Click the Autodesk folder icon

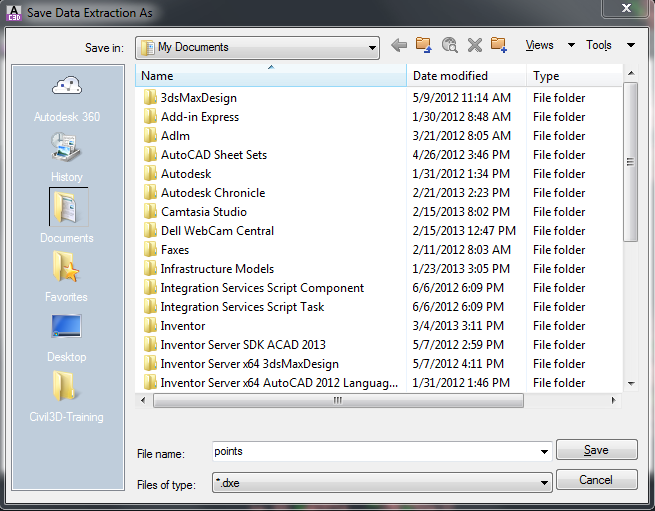(150, 174)
